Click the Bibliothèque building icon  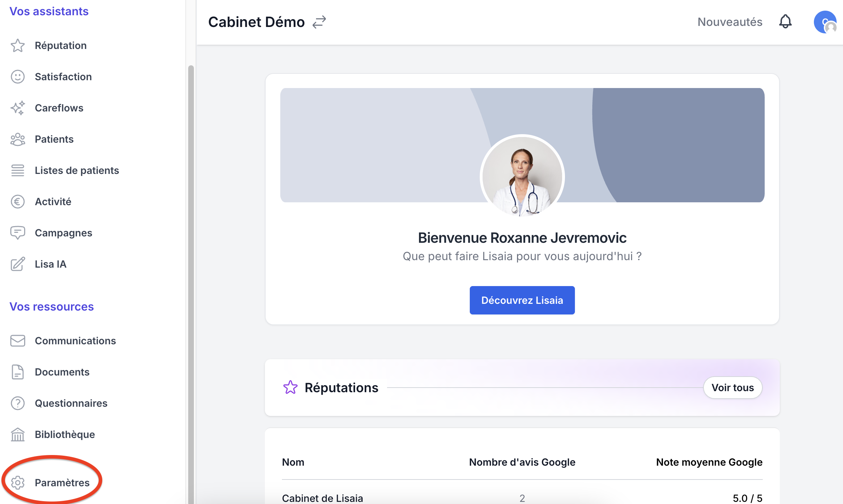coord(17,434)
